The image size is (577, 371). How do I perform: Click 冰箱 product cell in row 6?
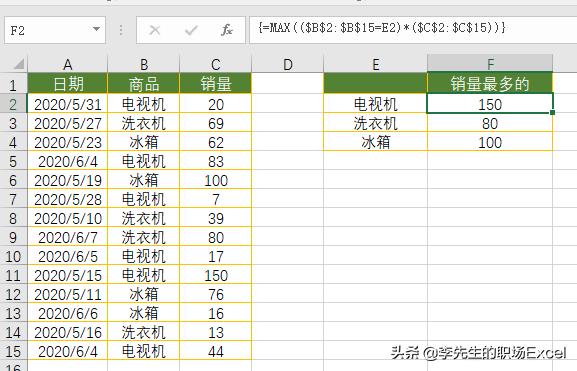[144, 180]
